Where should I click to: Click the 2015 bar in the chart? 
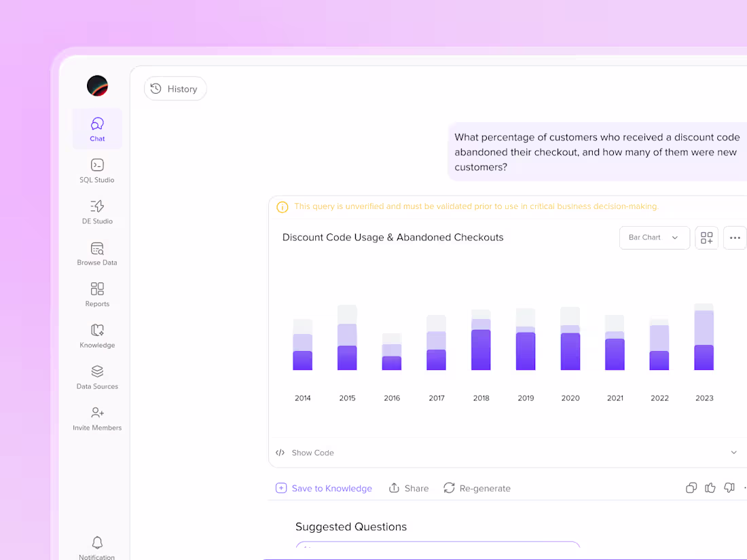(x=347, y=337)
